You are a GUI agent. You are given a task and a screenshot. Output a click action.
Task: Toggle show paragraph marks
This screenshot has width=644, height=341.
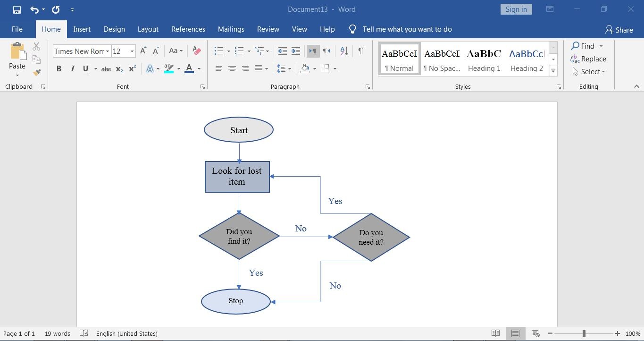pyautogui.click(x=360, y=51)
